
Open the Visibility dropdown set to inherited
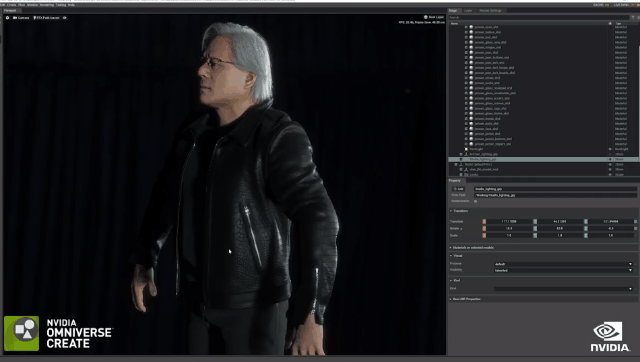(563, 270)
